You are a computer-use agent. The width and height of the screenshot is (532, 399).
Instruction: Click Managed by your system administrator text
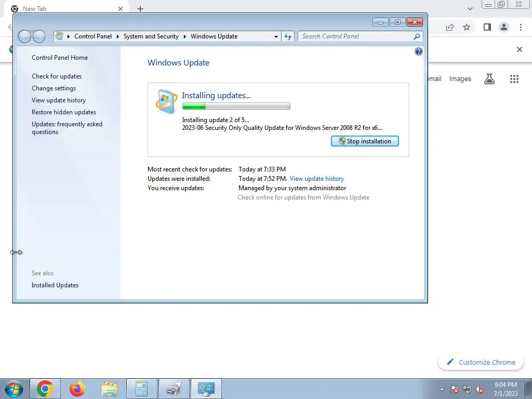point(292,188)
